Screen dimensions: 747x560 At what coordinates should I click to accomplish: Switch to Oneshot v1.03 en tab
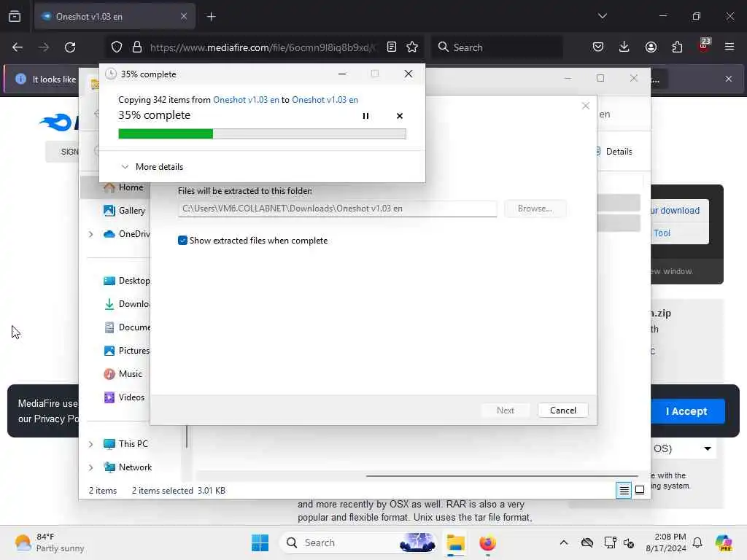(115, 17)
